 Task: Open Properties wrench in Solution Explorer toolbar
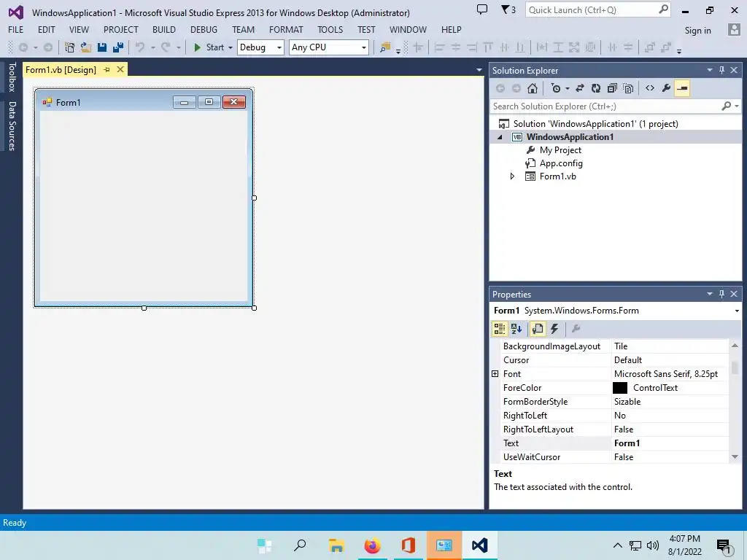(666, 88)
